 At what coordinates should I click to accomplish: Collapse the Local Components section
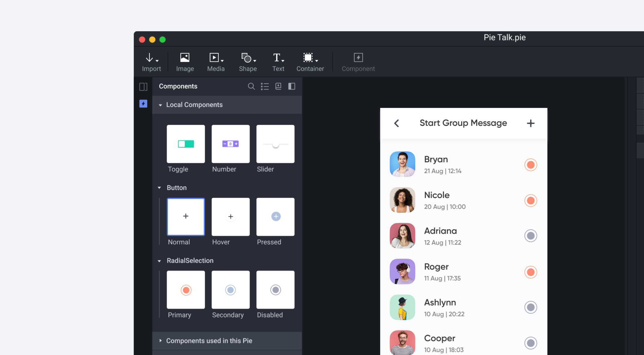[x=160, y=105]
